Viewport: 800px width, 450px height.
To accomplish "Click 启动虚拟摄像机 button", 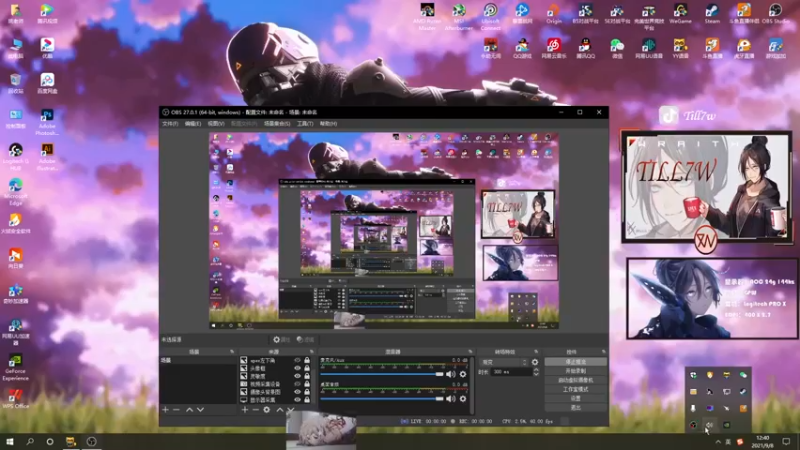I will [x=576, y=380].
